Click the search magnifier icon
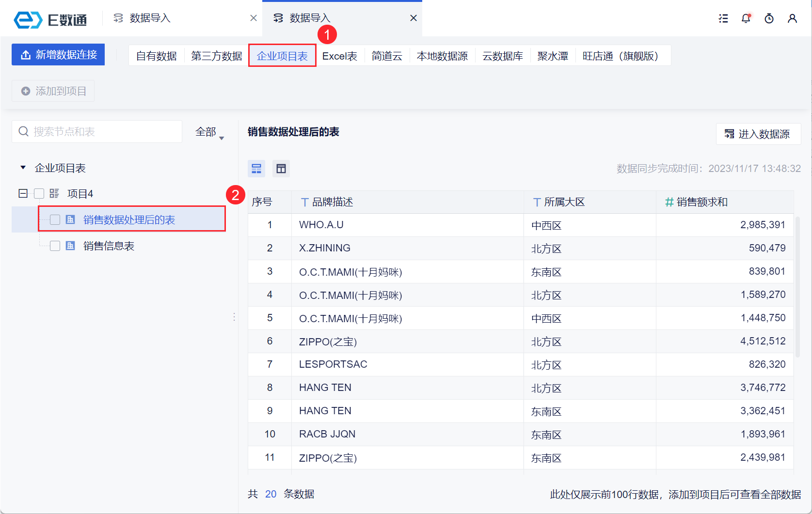The height and width of the screenshot is (514, 812). (23, 131)
